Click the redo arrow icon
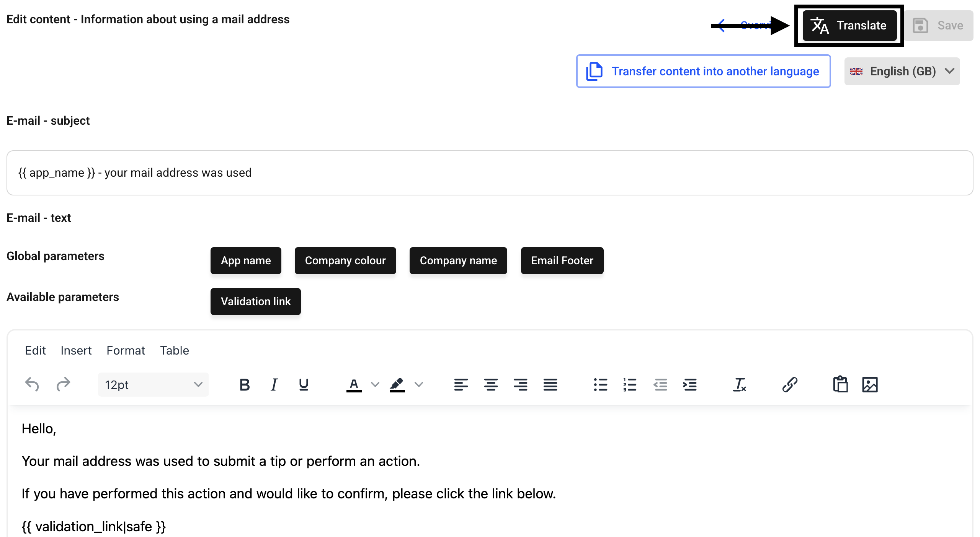This screenshot has height=537, width=980. pyautogui.click(x=63, y=384)
